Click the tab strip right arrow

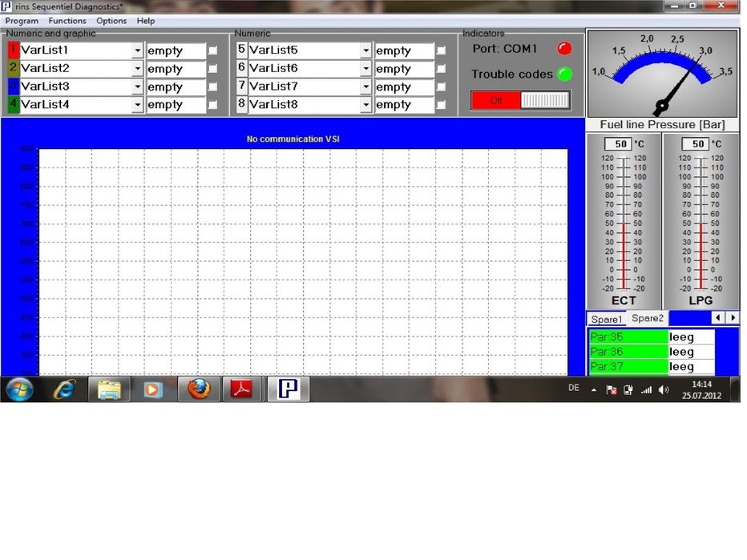pos(733,317)
